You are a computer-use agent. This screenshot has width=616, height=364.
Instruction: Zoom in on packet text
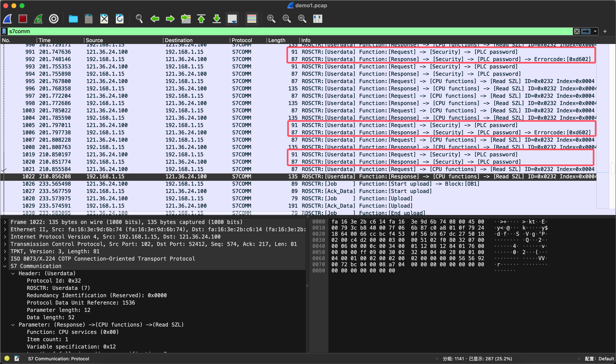point(271,19)
